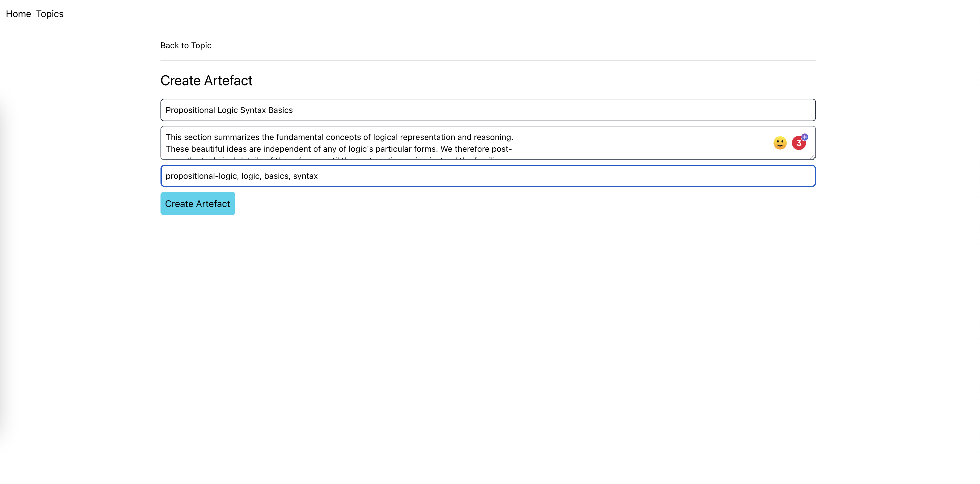Screen dimensions: 980x484
Task: Go back using Back to Topic
Action: coord(186,45)
